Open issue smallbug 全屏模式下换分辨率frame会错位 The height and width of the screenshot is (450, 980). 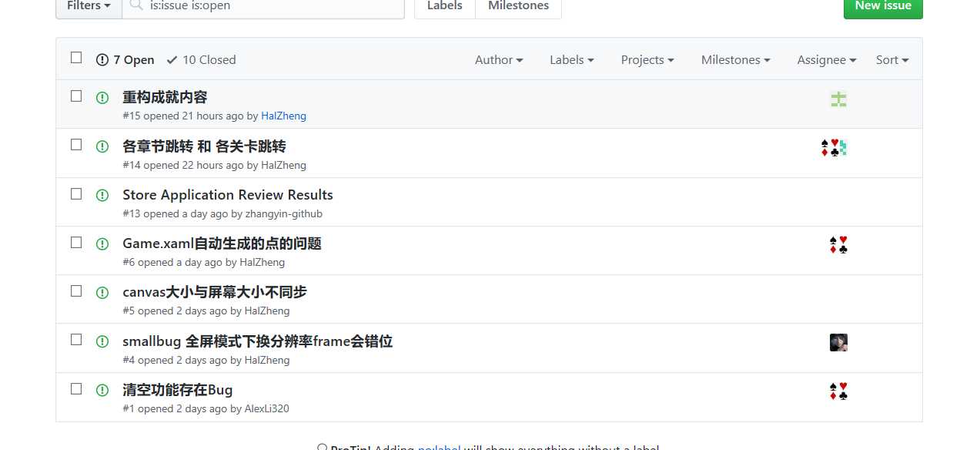point(258,341)
